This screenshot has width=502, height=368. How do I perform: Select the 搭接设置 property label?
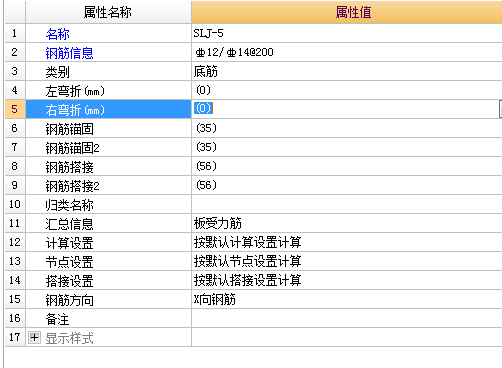click(x=69, y=281)
